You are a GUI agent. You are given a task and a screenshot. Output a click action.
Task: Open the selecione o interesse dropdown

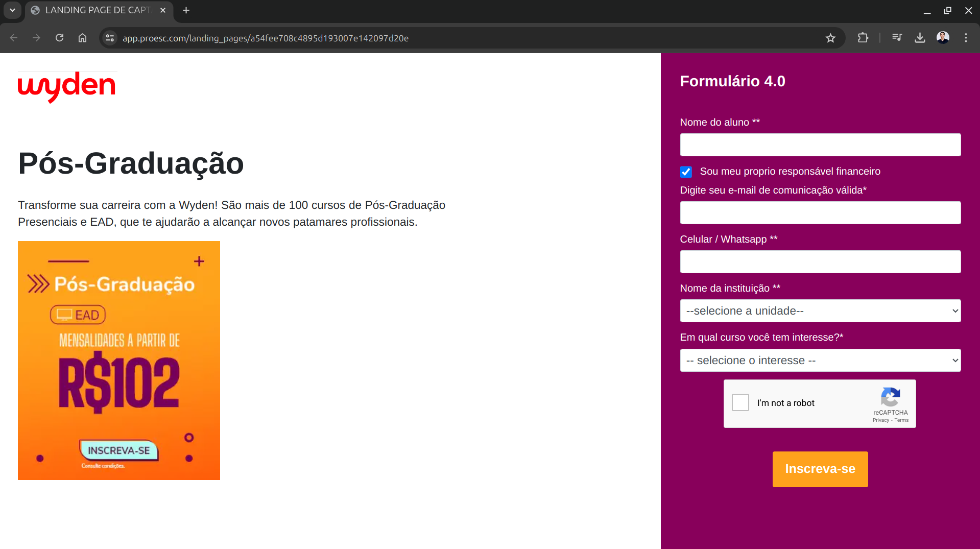(820, 361)
